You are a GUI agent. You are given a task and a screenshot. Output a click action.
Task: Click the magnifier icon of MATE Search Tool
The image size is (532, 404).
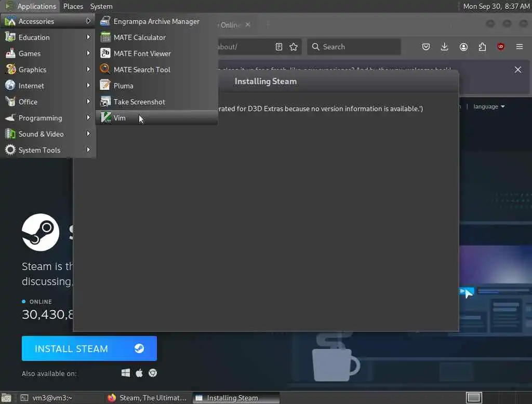pos(105,69)
